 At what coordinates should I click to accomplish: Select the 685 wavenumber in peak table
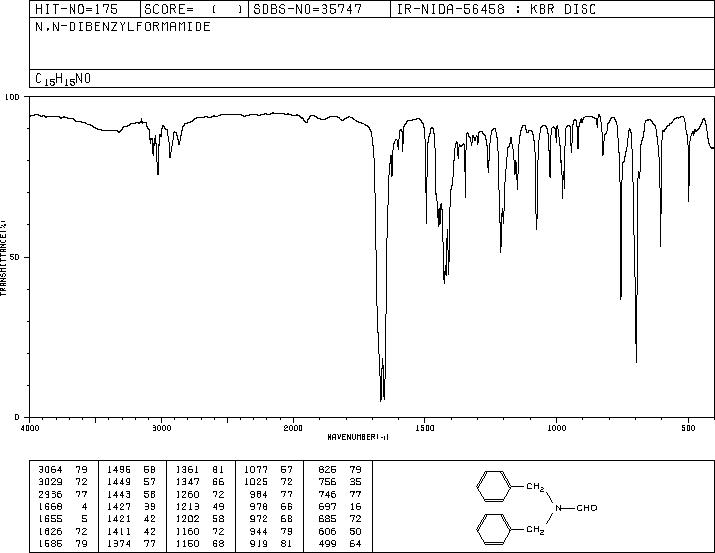pos(327,519)
